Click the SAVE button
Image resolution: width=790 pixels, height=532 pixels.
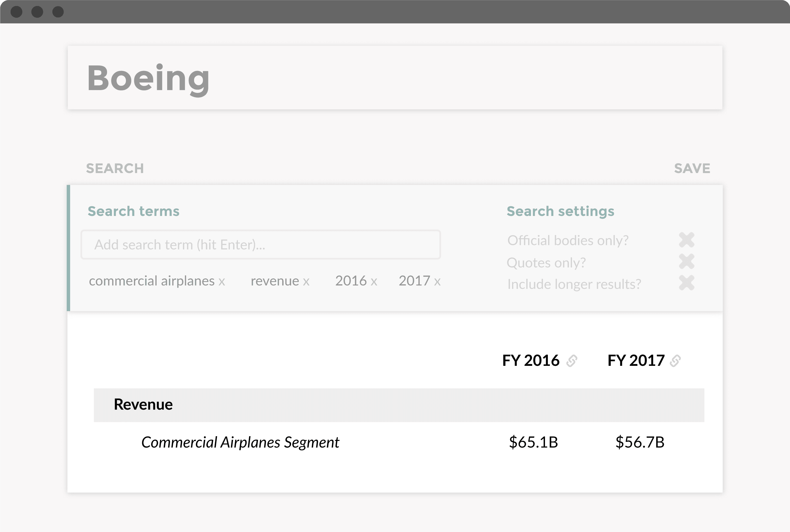(692, 168)
